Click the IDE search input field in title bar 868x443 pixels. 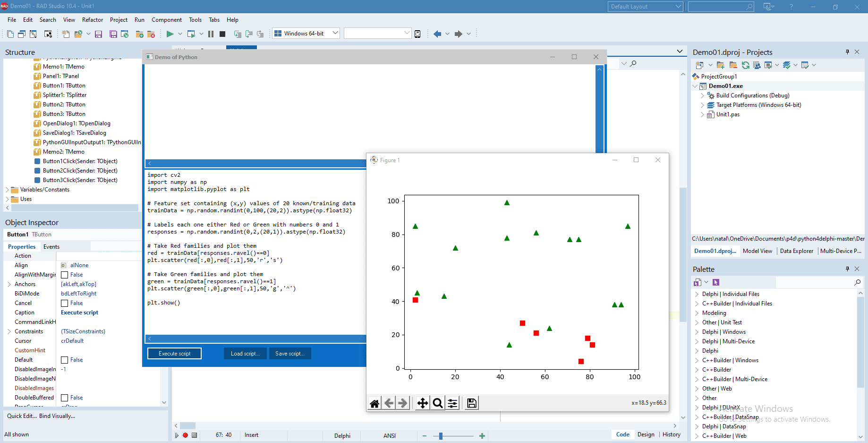[721, 7]
